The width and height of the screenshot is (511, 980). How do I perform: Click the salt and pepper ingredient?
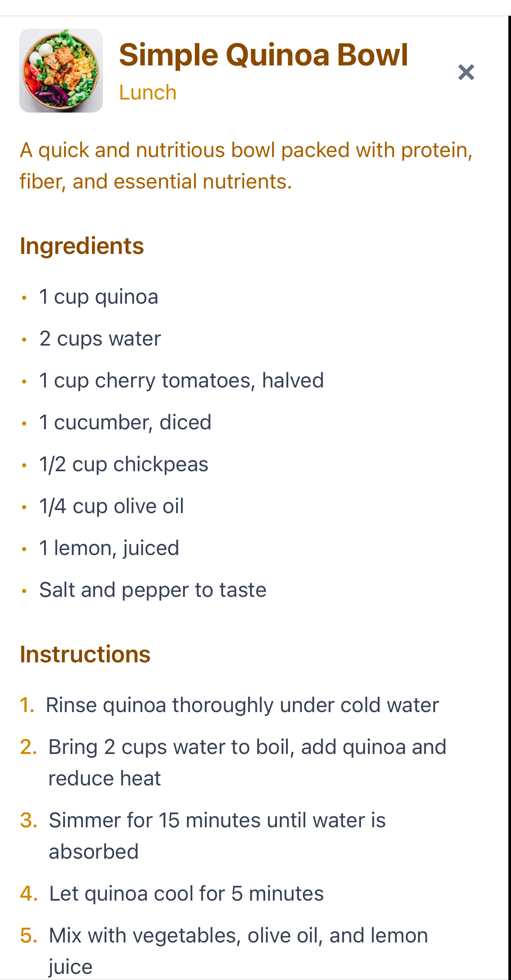pos(153,590)
